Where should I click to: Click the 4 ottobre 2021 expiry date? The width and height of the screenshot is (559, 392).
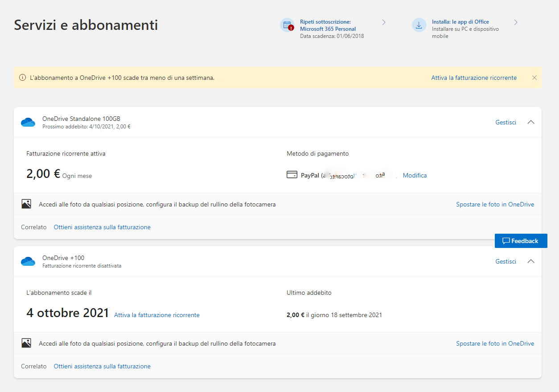point(68,313)
